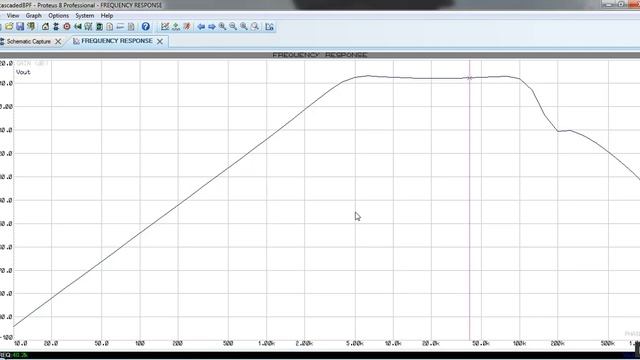The height and width of the screenshot is (360, 640).
Task: Close the Schematic Capture tab
Action: [x=58, y=41]
